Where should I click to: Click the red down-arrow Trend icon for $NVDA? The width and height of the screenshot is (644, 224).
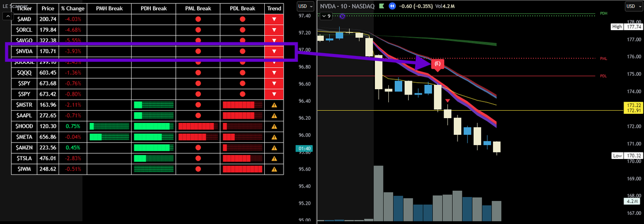(274, 52)
